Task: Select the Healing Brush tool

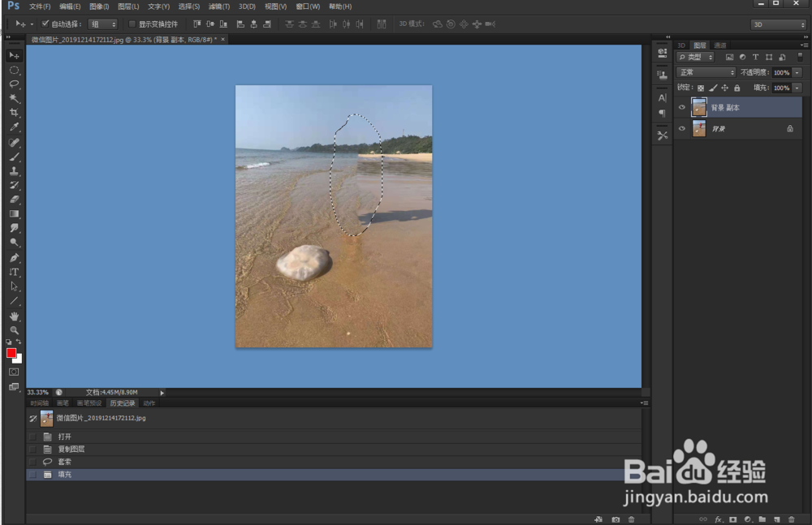Action: click(14, 142)
